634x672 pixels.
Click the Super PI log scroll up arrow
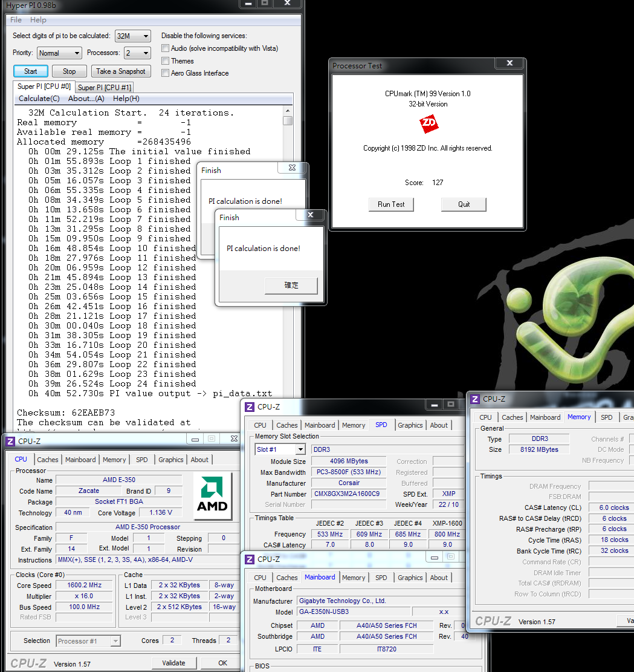pos(288,111)
